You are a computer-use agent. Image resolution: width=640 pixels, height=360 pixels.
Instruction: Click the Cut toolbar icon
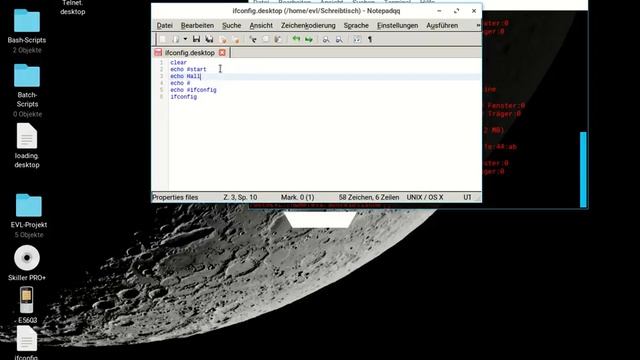click(253, 39)
